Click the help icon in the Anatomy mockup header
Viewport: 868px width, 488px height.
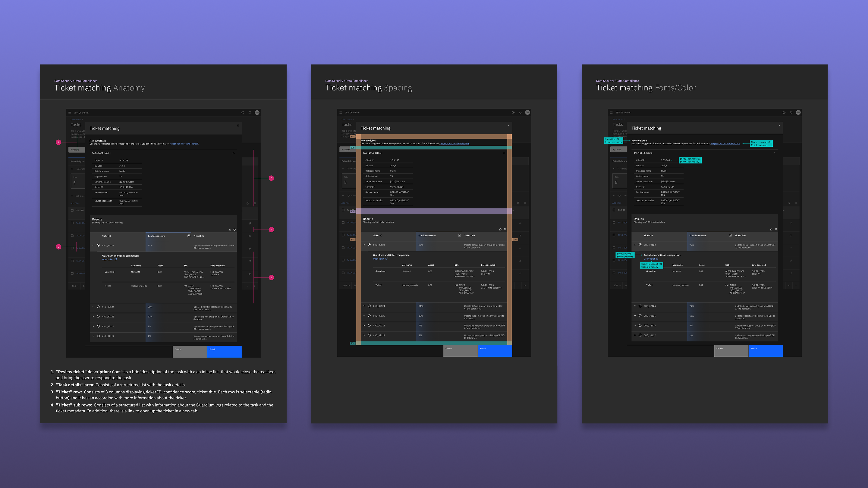243,113
